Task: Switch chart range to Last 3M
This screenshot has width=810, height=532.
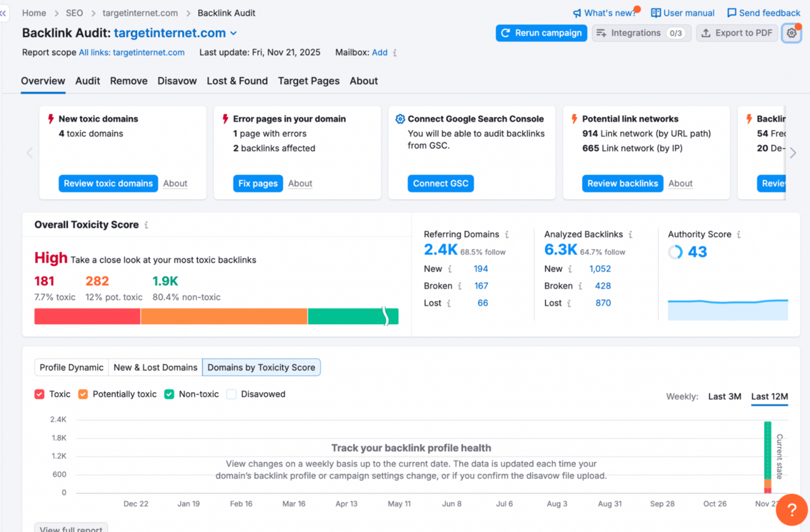Action: (x=725, y=396)
